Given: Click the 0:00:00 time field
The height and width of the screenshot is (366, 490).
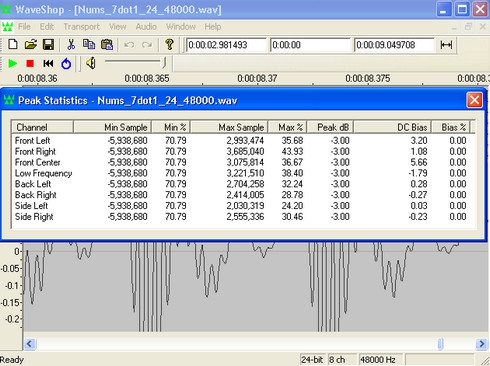Looking at the screenshot, I should pyautogui.click(x=310, y=45).
